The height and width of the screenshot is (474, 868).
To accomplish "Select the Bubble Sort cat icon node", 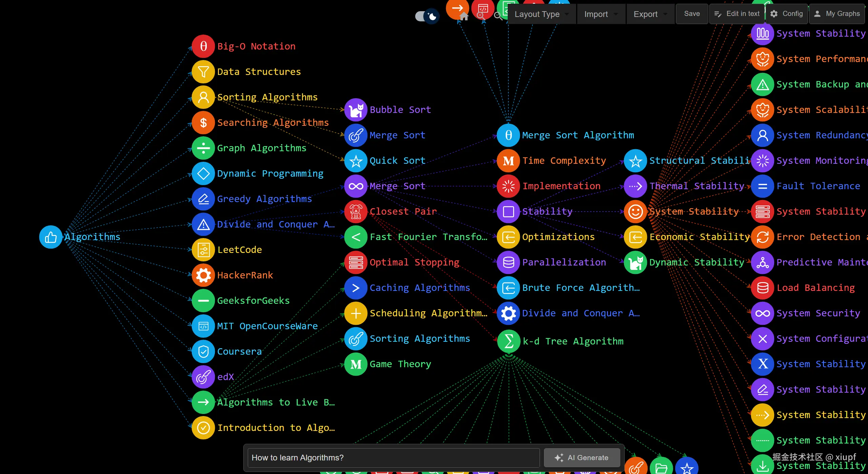I will 356,110.
